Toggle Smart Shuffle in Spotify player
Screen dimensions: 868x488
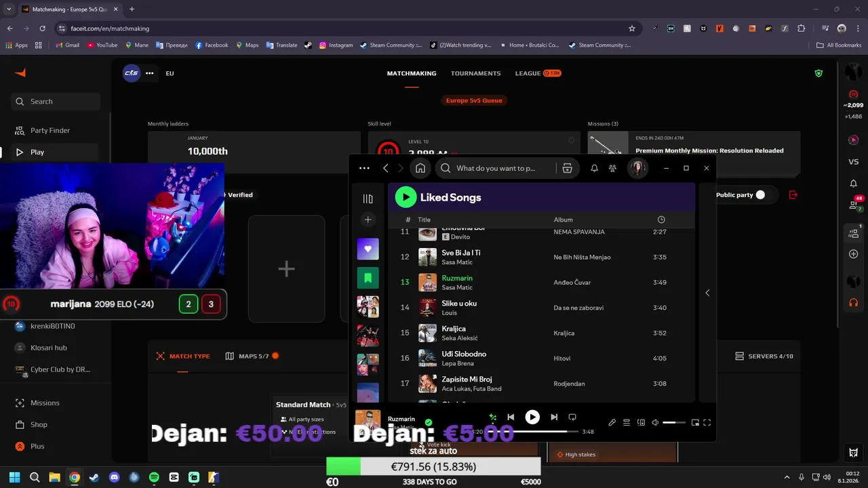click(493, 418)
